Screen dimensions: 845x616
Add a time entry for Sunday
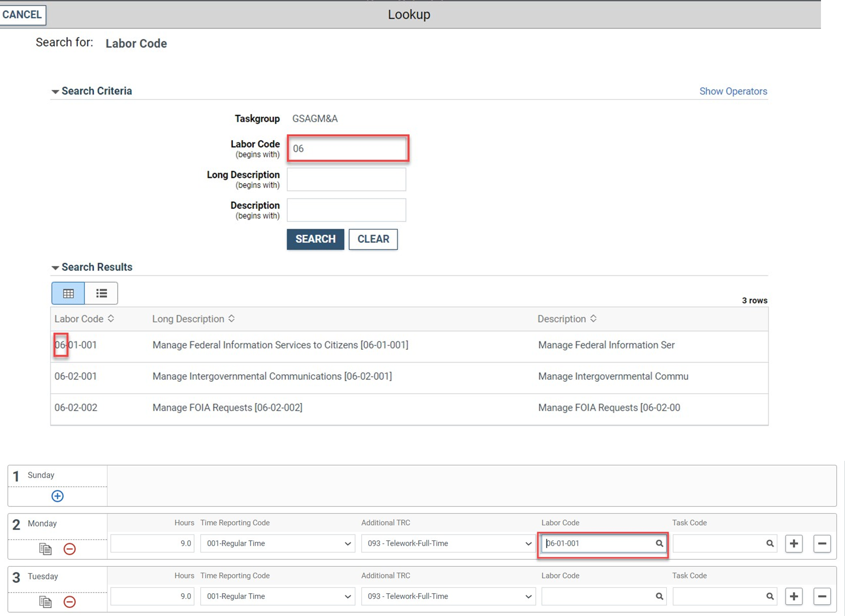click(58, 496)
